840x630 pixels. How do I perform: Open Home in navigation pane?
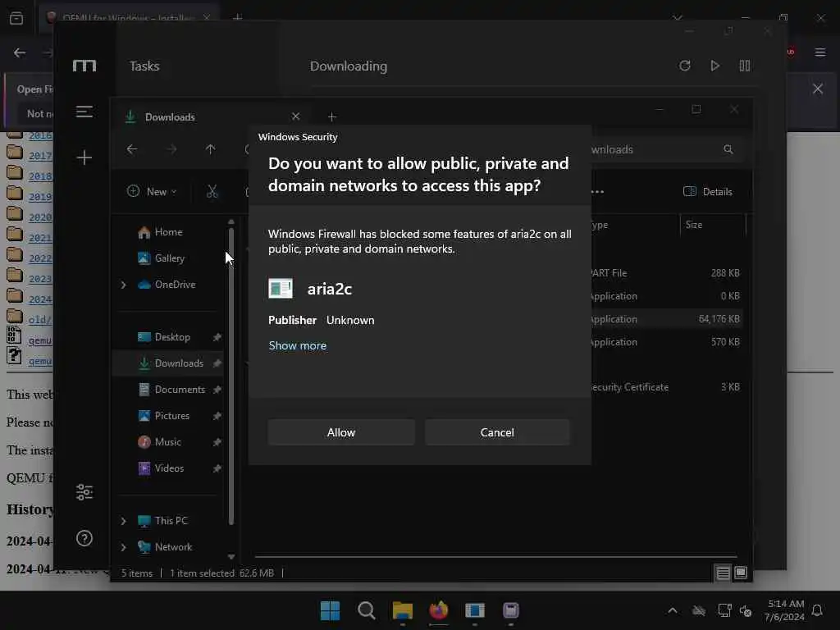[x=168, y=232]
